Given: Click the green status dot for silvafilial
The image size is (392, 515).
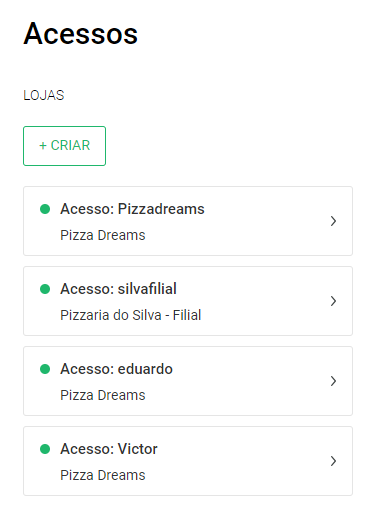Looking at the screenshot, I should [45, 289].
